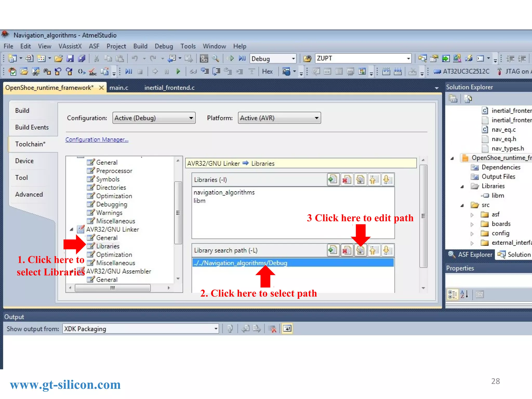Select the Navigation_algorithms/Debug search path entry
This screenshot has width=532, height=399.
241,263
